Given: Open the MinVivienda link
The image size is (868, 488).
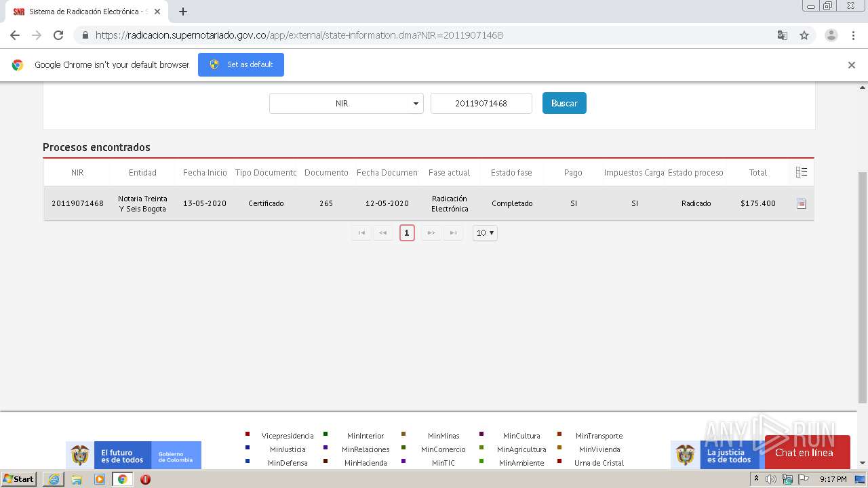Looking at the screenshot, I should pos(599,449).
